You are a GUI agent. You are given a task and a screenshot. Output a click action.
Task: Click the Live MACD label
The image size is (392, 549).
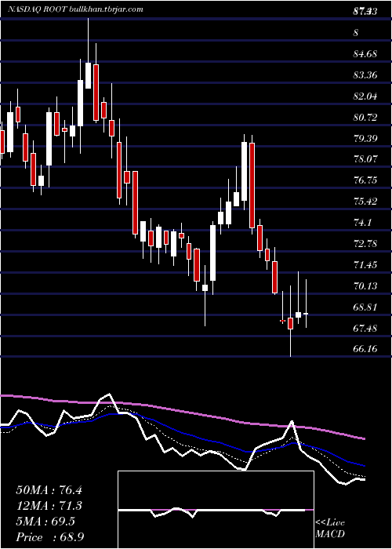click(x=330, y=529)
